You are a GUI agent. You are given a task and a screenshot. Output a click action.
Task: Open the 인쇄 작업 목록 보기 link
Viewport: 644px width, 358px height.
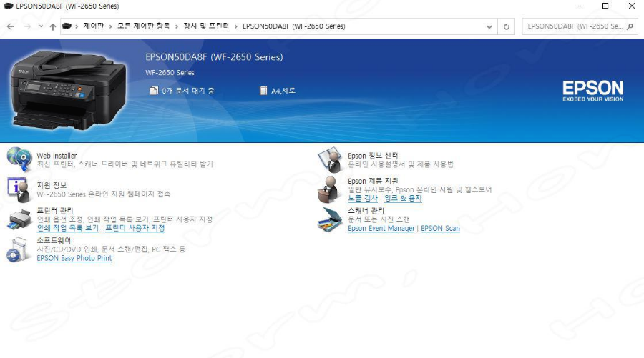68,228
